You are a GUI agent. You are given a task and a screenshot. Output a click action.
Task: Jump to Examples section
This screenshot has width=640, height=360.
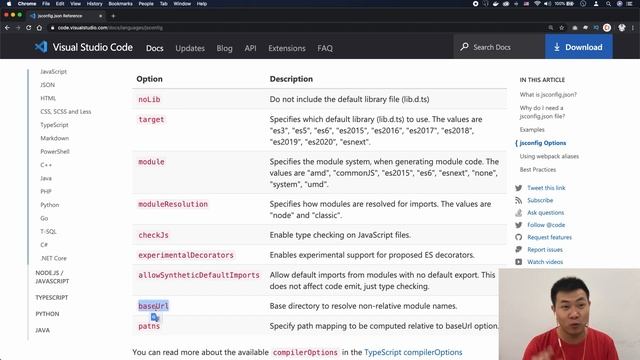(532, 129)
